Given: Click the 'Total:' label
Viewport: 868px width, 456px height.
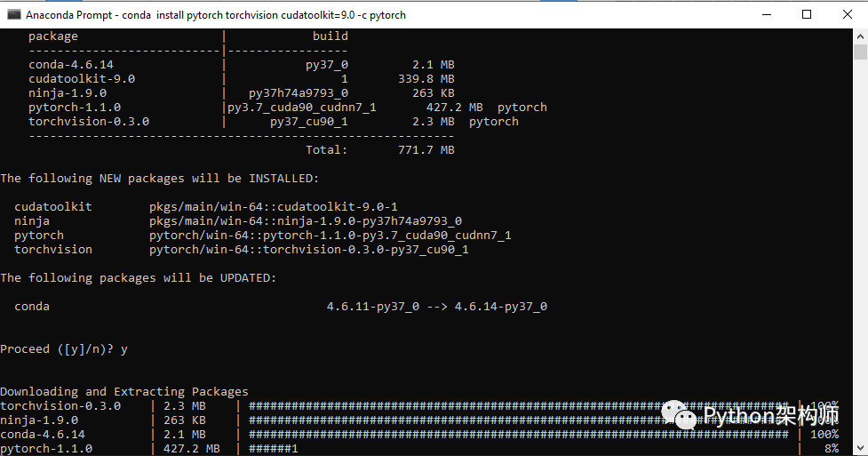Looking at the screenshot, I should click(327, 149).
